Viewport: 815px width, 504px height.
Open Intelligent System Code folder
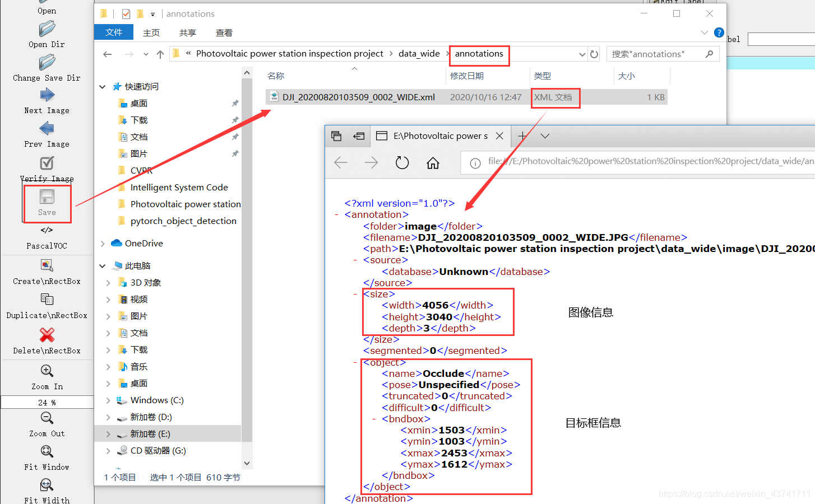coord(179,188)
